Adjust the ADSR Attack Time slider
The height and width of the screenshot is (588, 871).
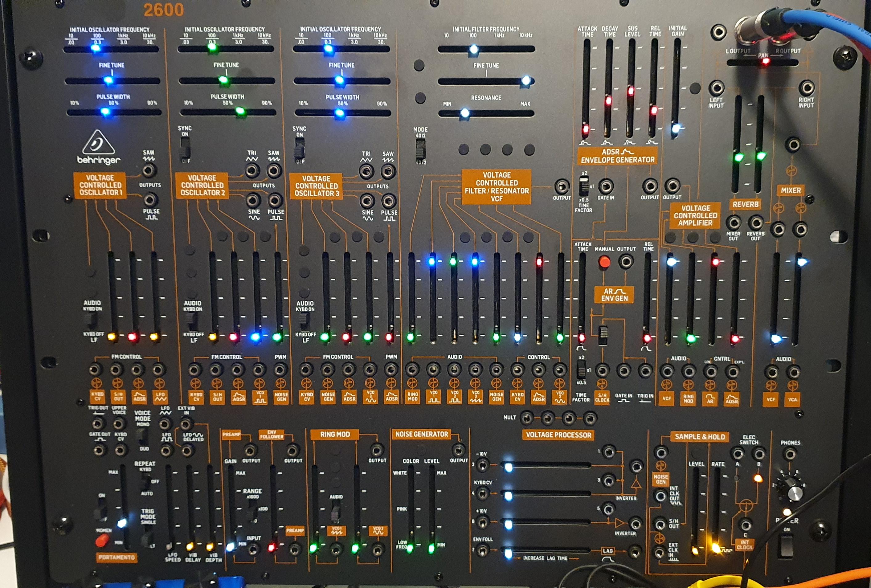coord(585,130)
